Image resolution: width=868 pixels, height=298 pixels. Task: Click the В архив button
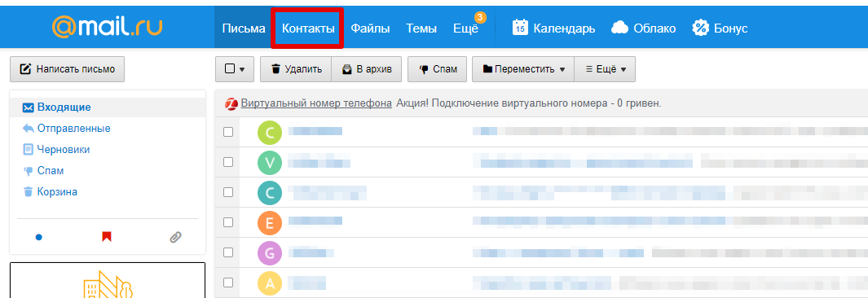(367, 69)
